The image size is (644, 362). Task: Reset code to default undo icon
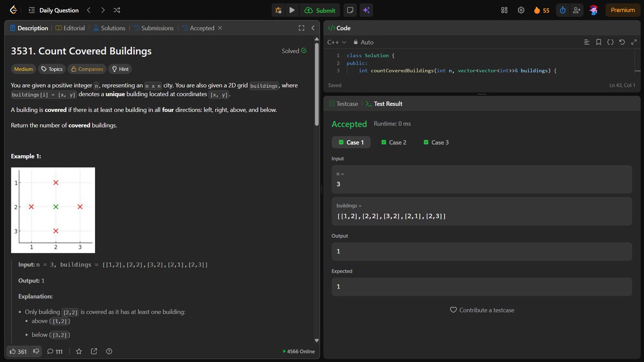coord(622,42)
